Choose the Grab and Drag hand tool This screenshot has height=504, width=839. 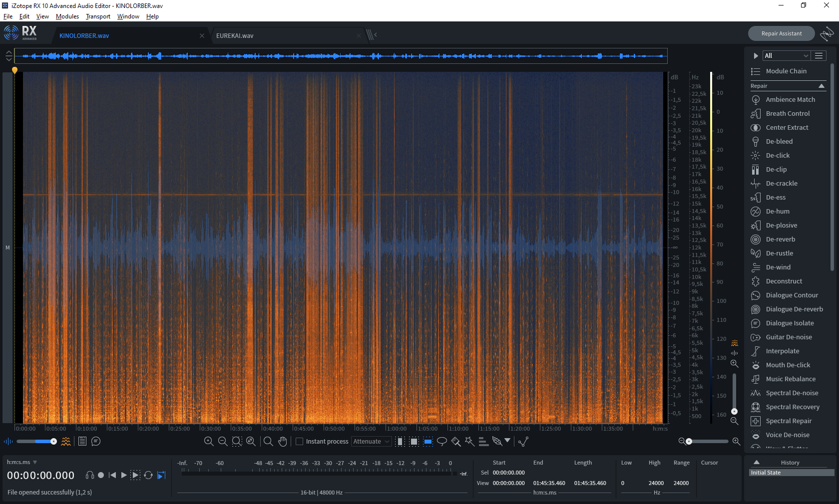coord(283,442)
